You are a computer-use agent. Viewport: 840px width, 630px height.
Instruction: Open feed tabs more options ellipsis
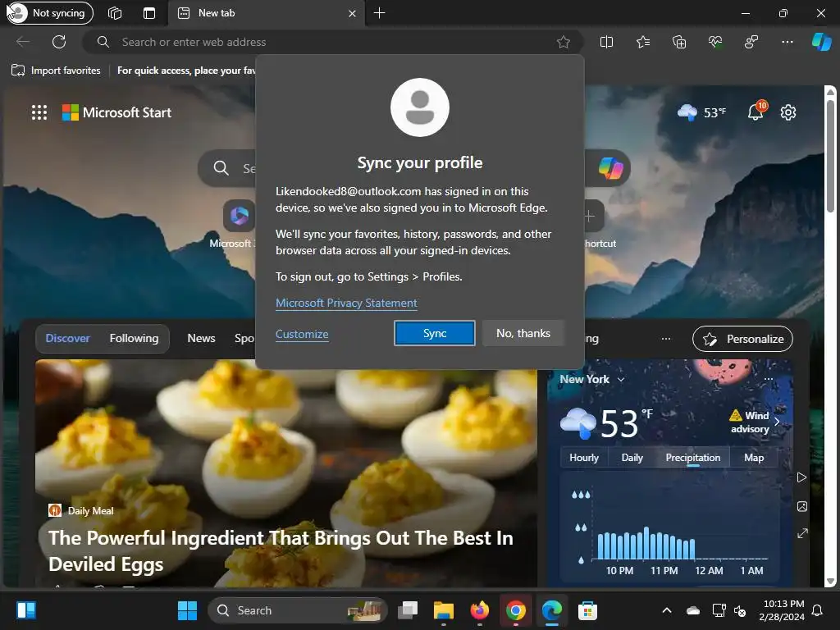point(665,339)
